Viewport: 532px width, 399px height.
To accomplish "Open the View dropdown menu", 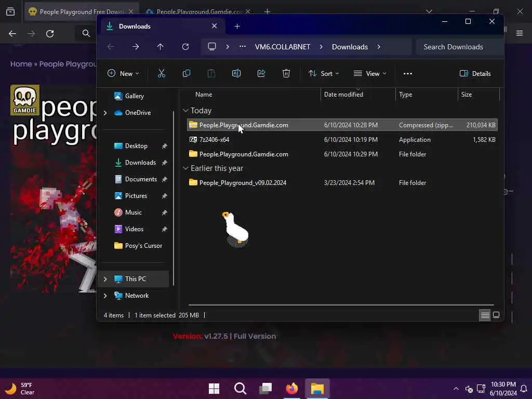I will (x=370, y=73).
